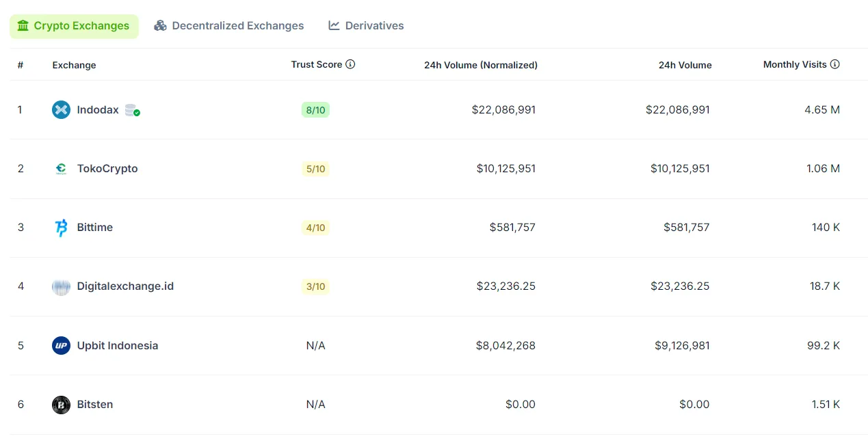This screenshot has width=868, height=445.
Task: Click Indodax normalized volume $22,086,991
Action: 503,109
